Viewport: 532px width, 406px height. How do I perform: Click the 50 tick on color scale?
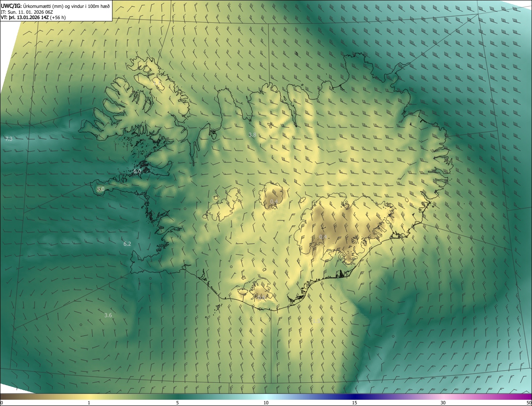coord(529,403)
